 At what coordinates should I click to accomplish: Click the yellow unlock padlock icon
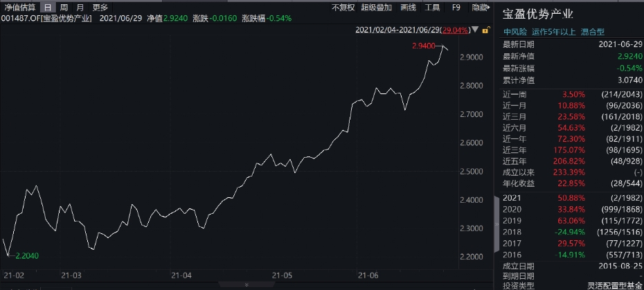click(x=485, y=30)
